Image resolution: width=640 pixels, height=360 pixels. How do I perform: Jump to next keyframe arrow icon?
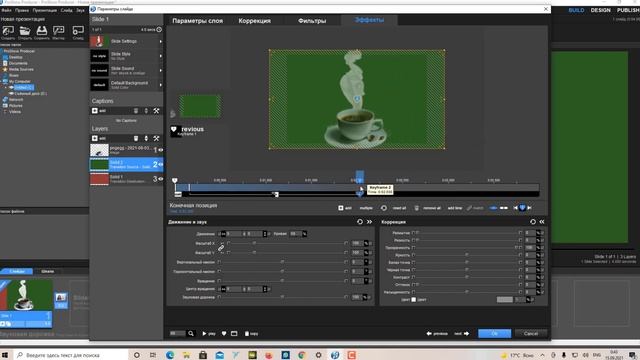coord(529,208)
